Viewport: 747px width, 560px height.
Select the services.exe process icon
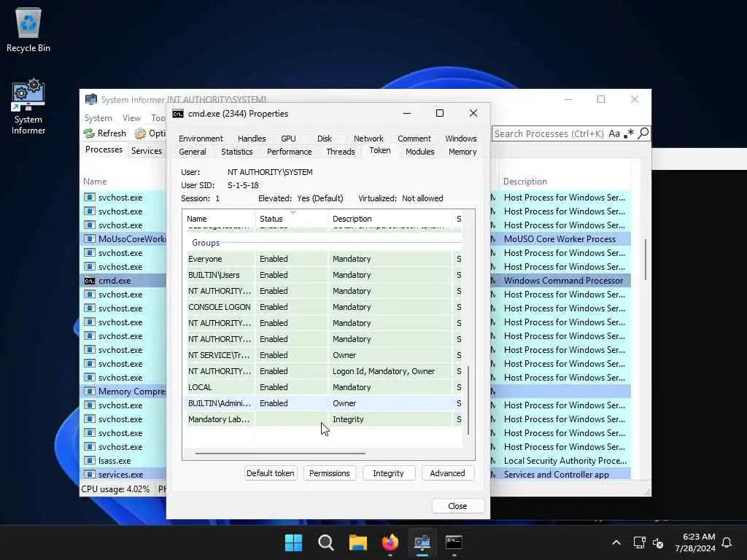tap(90, 474)
